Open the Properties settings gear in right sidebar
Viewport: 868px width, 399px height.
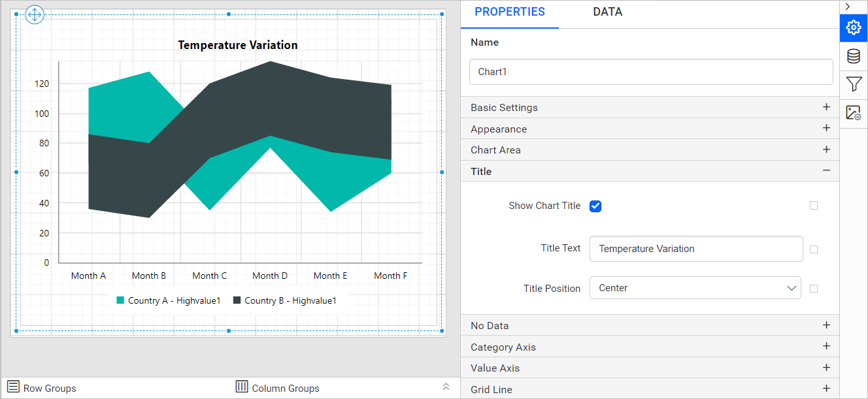854,28
